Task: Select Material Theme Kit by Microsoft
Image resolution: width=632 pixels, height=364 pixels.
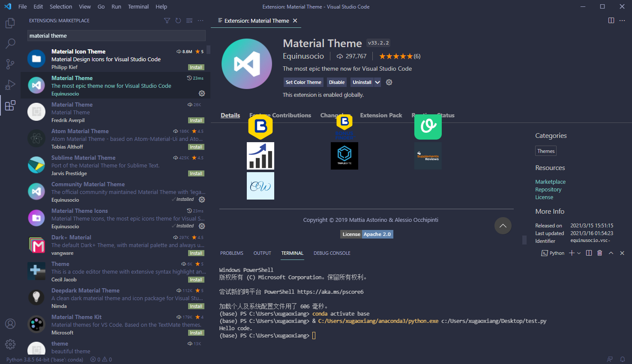Action: coord(116,324)
